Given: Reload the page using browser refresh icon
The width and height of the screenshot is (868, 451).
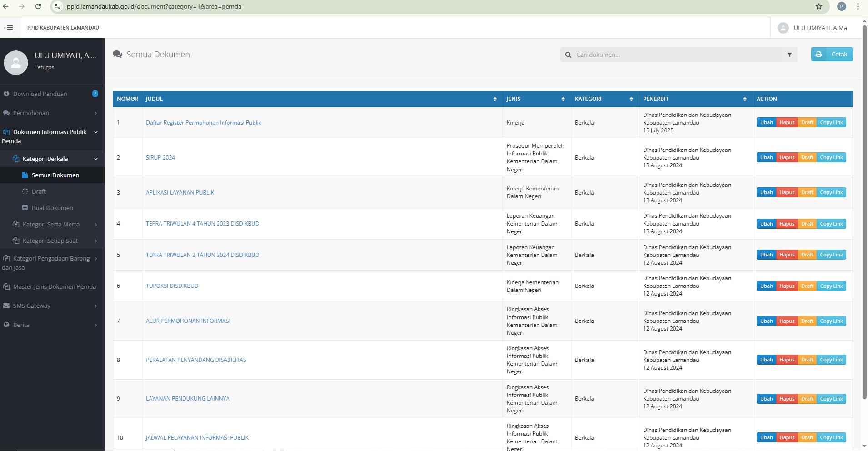Looking at the screenshot, I should pyautogui.click(x=38, y=6).
